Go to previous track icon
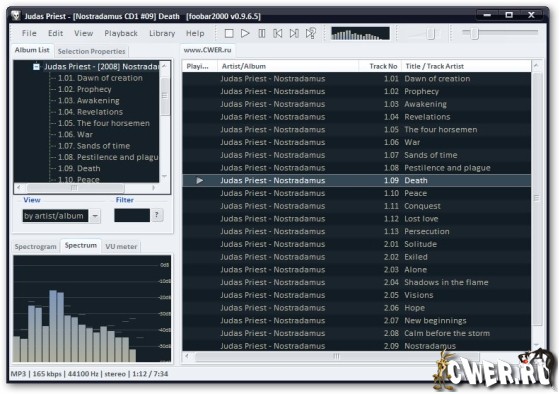The image size is (560, 394). 278,34
